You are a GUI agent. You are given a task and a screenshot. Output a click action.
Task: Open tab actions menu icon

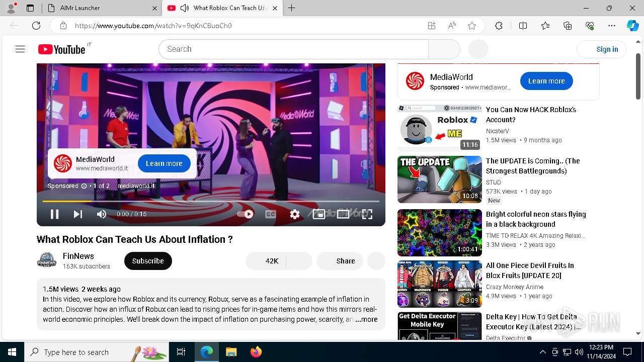(x=30, y=8)
